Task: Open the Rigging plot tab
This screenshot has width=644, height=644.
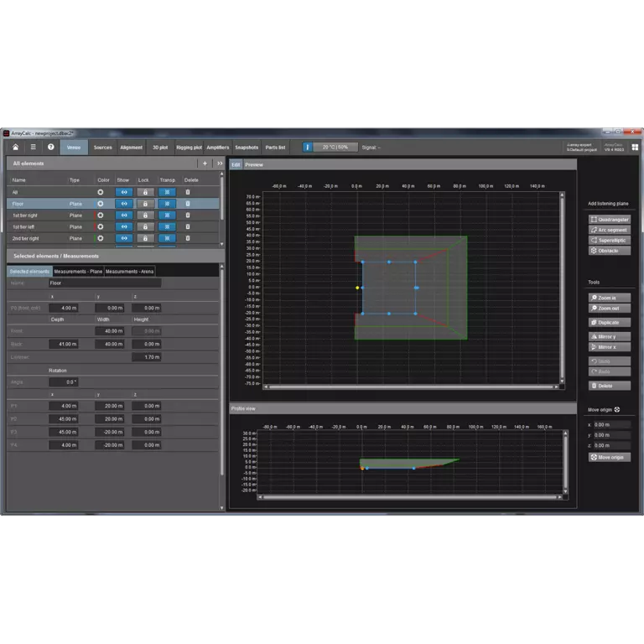Action: point(189,148)
